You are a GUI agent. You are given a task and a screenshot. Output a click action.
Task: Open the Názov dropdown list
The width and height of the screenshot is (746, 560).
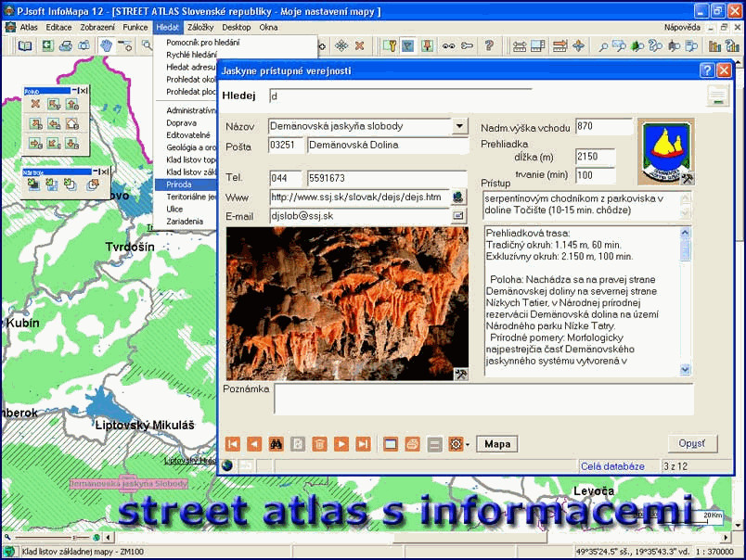(459, 126)
